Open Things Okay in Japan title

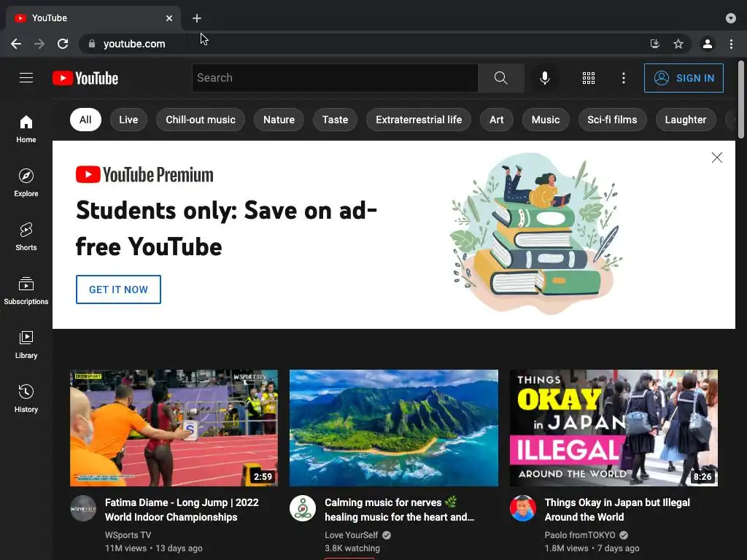coord(617,510)
